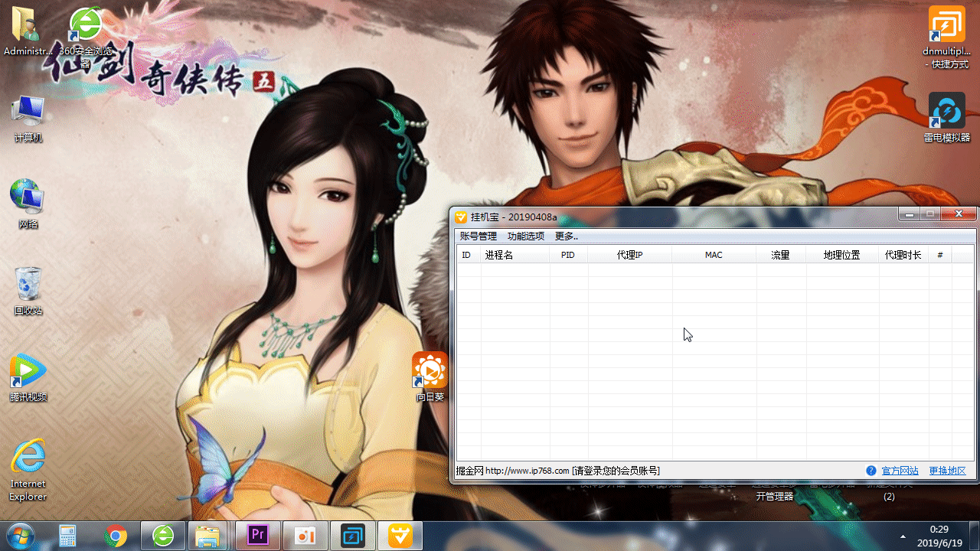Open the Administrator folder icon on desktop
This screenshot has height=551, width=980.
coord(28,31)
